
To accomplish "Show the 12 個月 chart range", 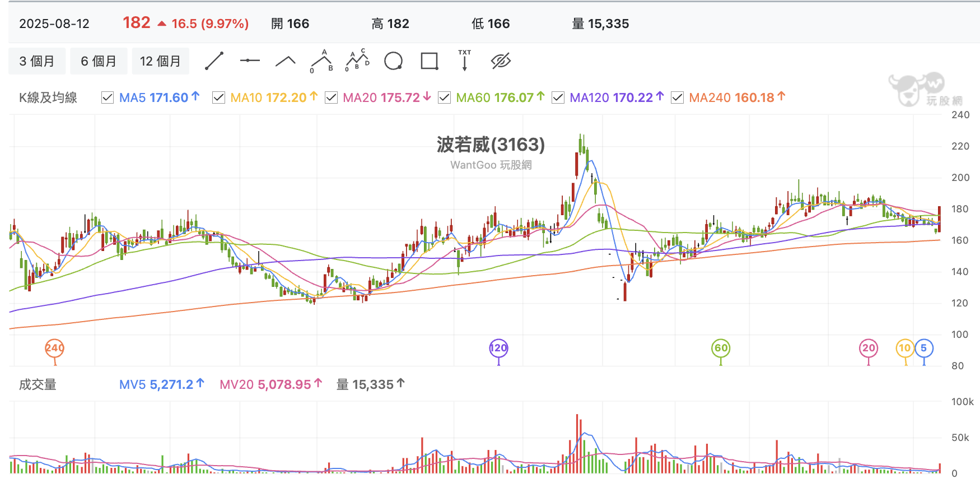I will coord(160,61).
